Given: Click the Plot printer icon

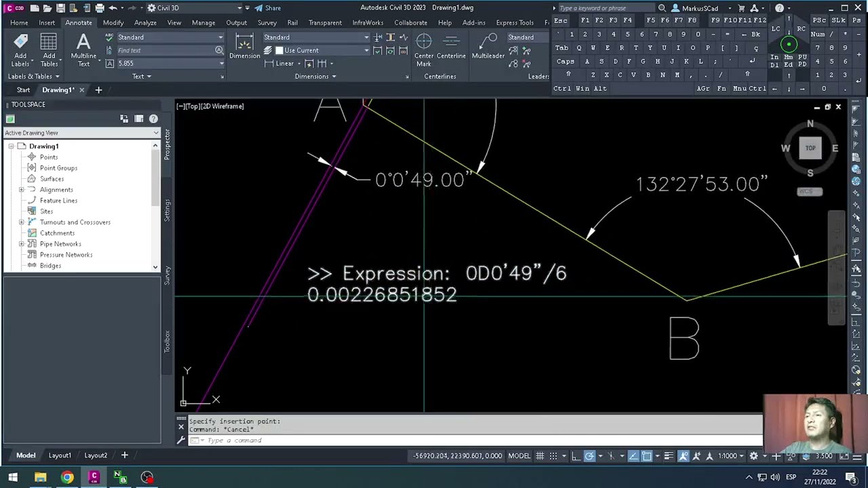Looking at the screenshot, I should (x=100, y=8).
